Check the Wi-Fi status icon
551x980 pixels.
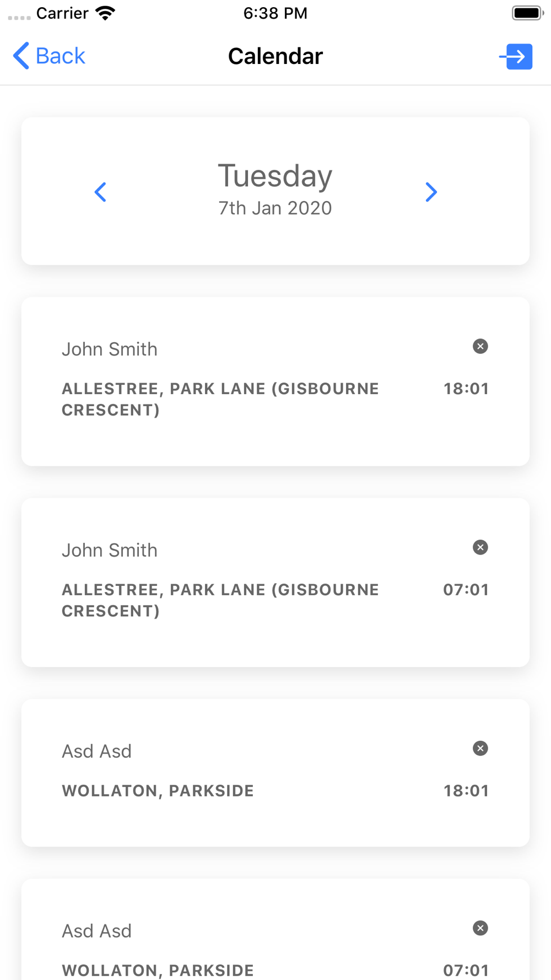pos(105,13)
